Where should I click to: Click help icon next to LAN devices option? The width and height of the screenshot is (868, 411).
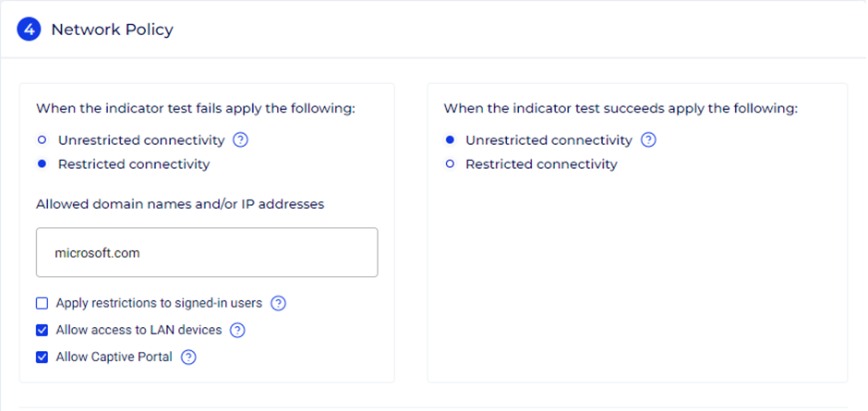coord(237,330)
